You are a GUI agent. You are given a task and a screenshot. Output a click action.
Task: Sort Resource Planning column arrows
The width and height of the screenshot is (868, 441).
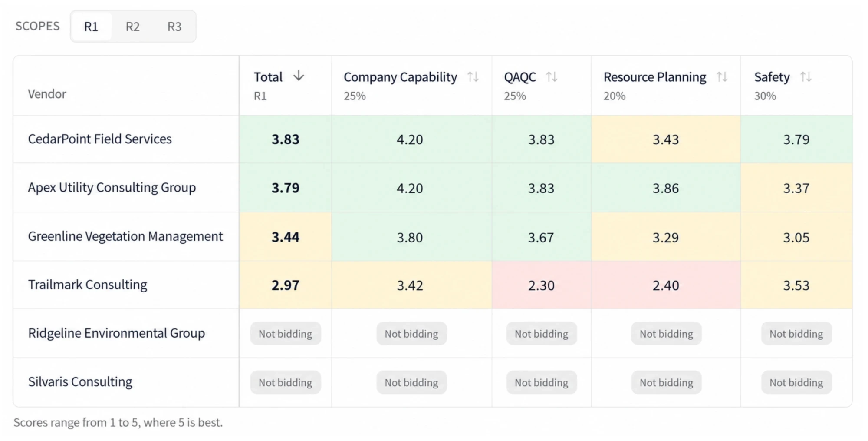pos(722,77)
